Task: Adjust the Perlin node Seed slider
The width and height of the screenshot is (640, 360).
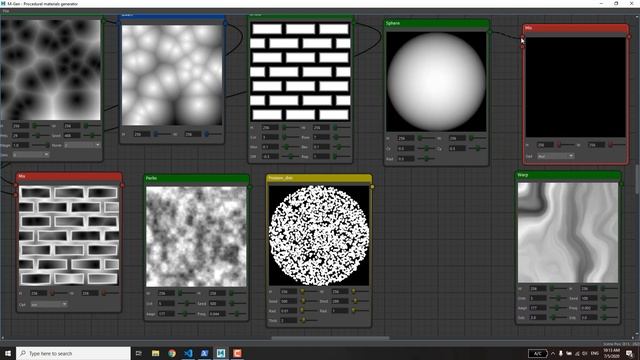Action: [237, 303]
